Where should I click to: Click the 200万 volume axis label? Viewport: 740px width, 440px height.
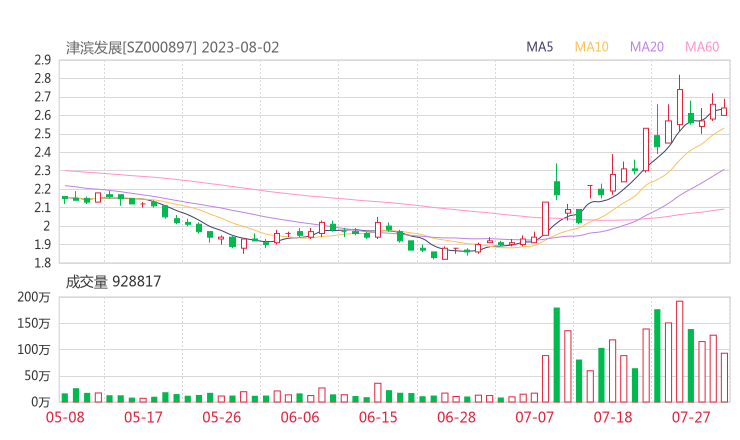pyautogui.click(x=34, y=297)
